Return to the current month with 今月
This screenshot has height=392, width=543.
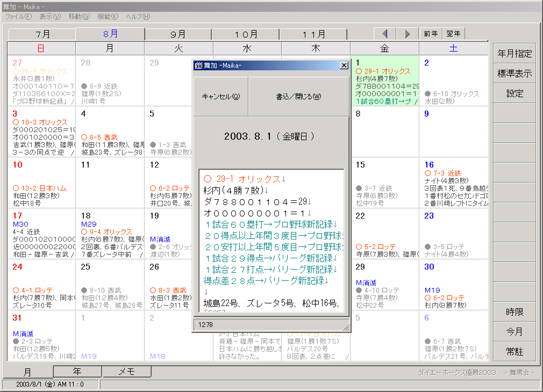pyautogui.click(x=515, y=332)
